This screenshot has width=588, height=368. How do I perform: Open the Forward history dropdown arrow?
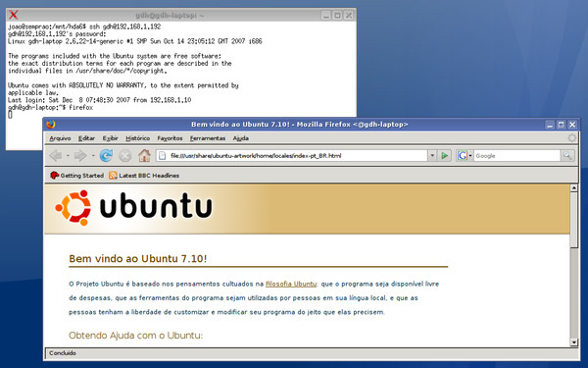coord(93,155)
